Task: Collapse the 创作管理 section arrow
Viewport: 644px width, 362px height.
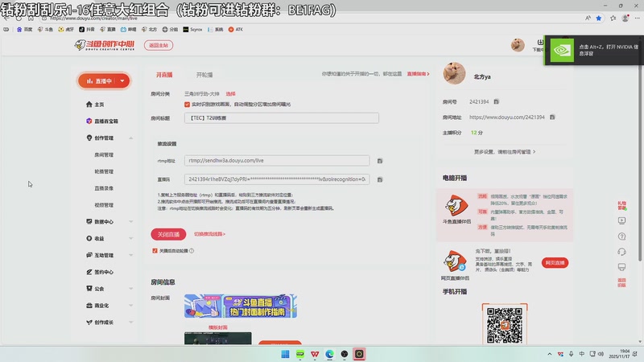Action: point(131,138)
